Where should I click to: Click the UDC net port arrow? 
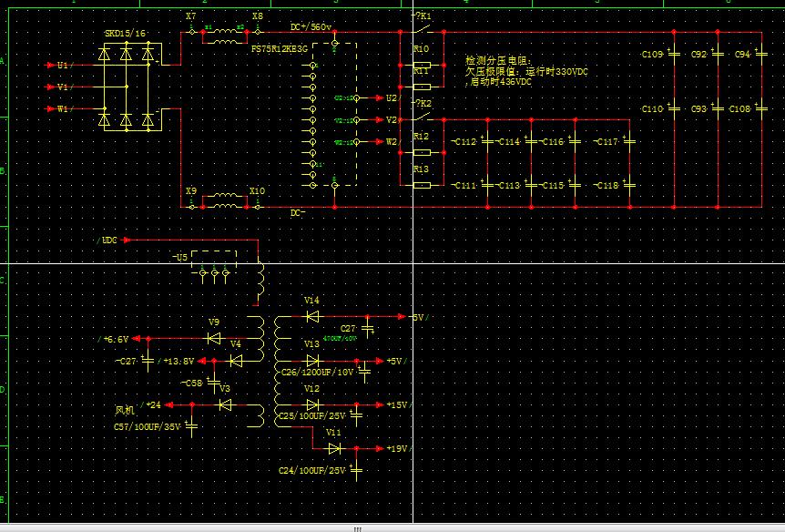click(x=127, y=240)
